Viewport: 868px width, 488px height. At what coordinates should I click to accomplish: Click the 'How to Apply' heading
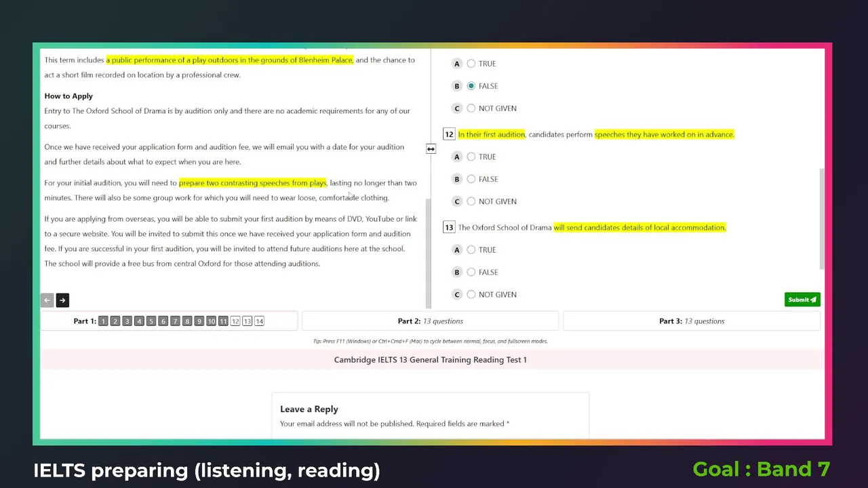[68, 96]
